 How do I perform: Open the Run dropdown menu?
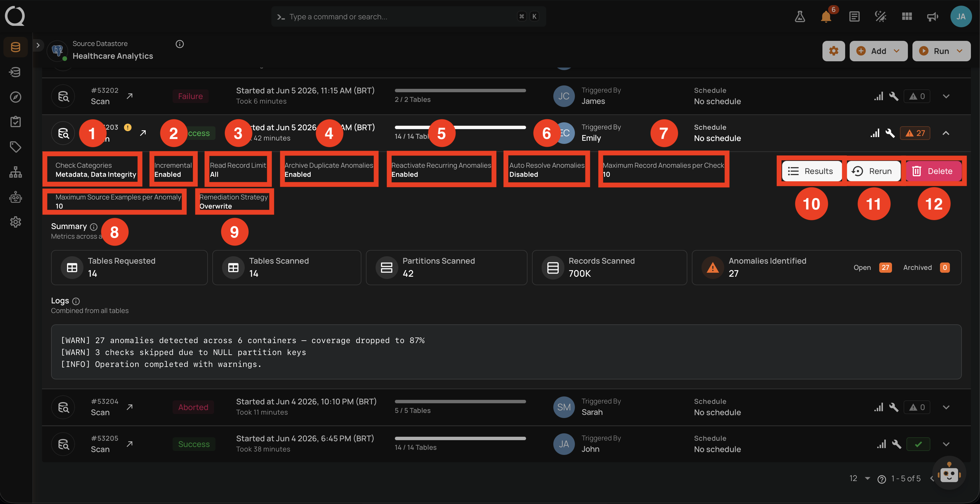pos(941,51)
